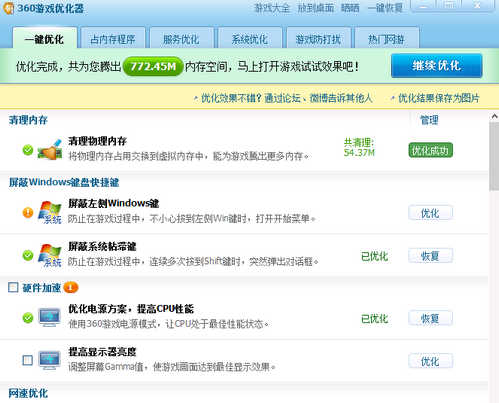Switch to the 一键优化 tab
Viewport: 499px width, 403px height.
[x=45, y=39]
